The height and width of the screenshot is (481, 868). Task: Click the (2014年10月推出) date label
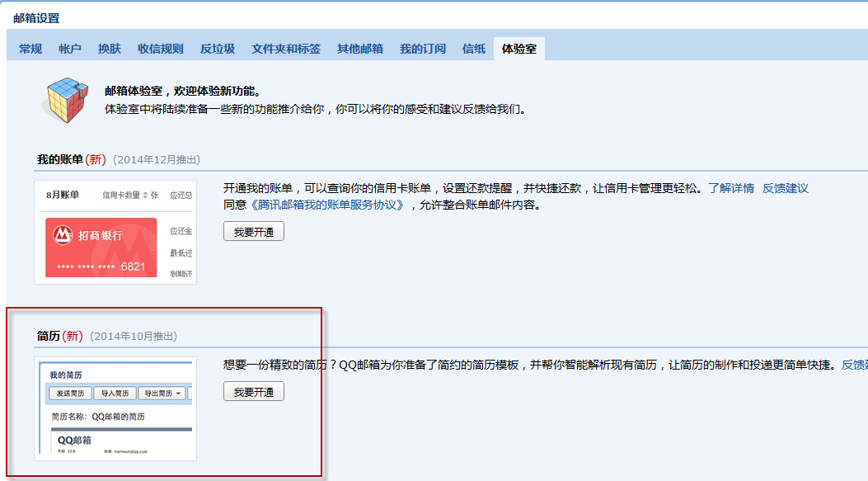[134, 337]
